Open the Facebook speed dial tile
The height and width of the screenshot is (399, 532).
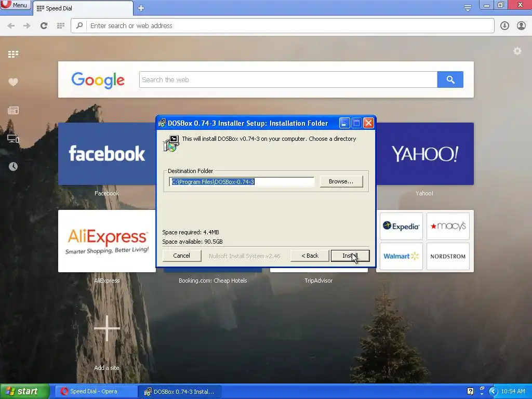(107, 154)
